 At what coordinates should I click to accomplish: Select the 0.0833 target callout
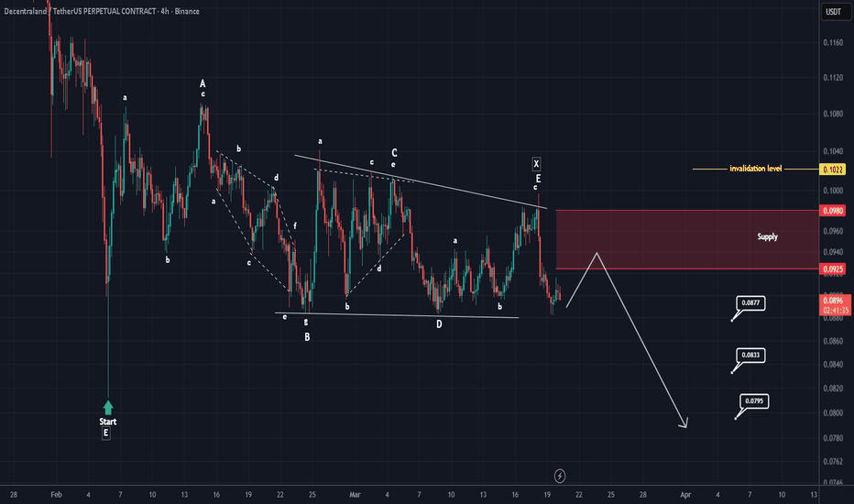(750, 356)
